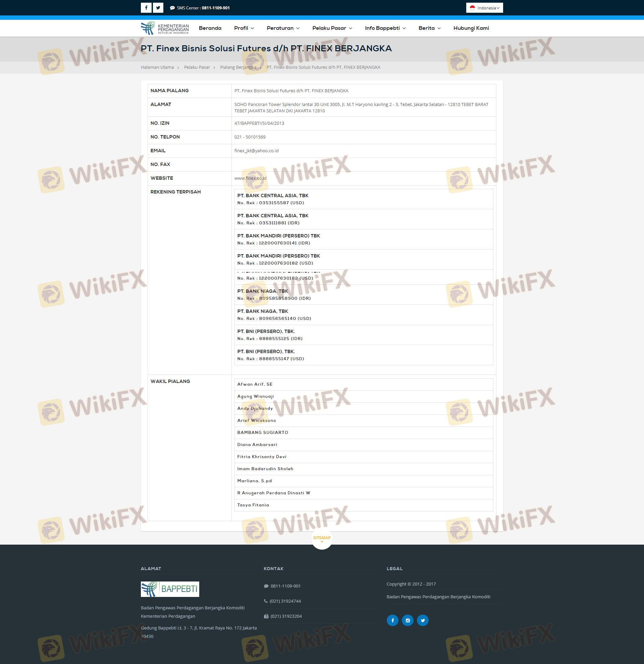Viewport: 644px width, 664px height.
Task: Click the footer Instagram circle icon
Action: (x=408, y=620)
